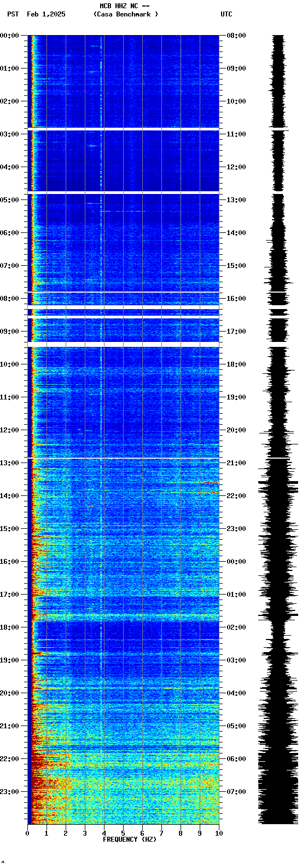The width and height of the screenshot is (302, 868).
Task: Click the UTC axis "20:00" time label
Action: (236, 430)
